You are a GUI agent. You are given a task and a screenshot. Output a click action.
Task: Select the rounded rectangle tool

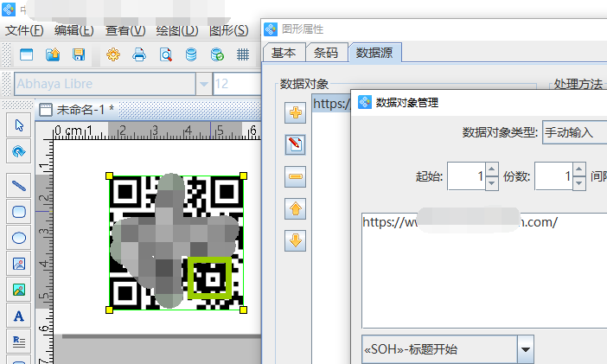[x=19, y=212]
